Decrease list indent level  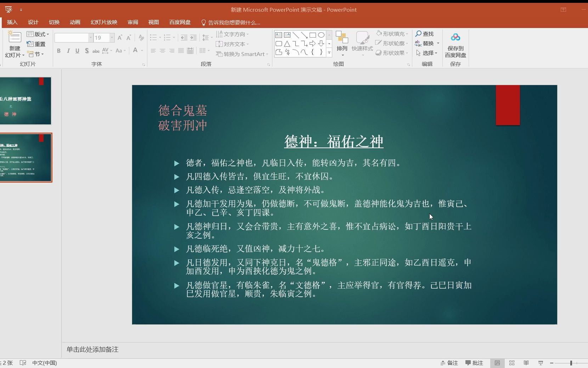184,38
